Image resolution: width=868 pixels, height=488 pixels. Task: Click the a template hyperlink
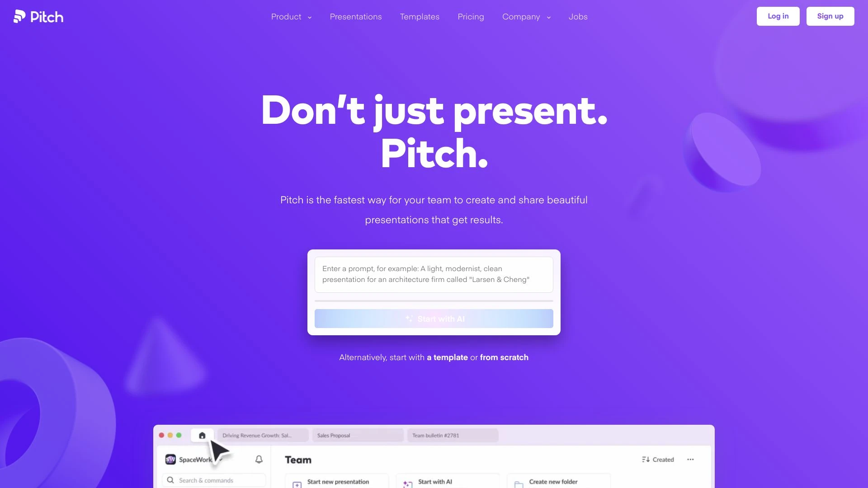tap(447, 357)
